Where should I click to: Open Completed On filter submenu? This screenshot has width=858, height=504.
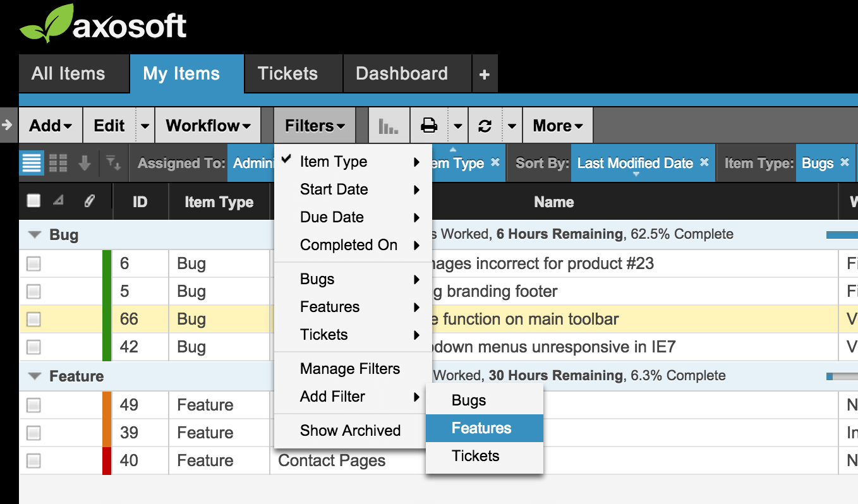(353, 245)
